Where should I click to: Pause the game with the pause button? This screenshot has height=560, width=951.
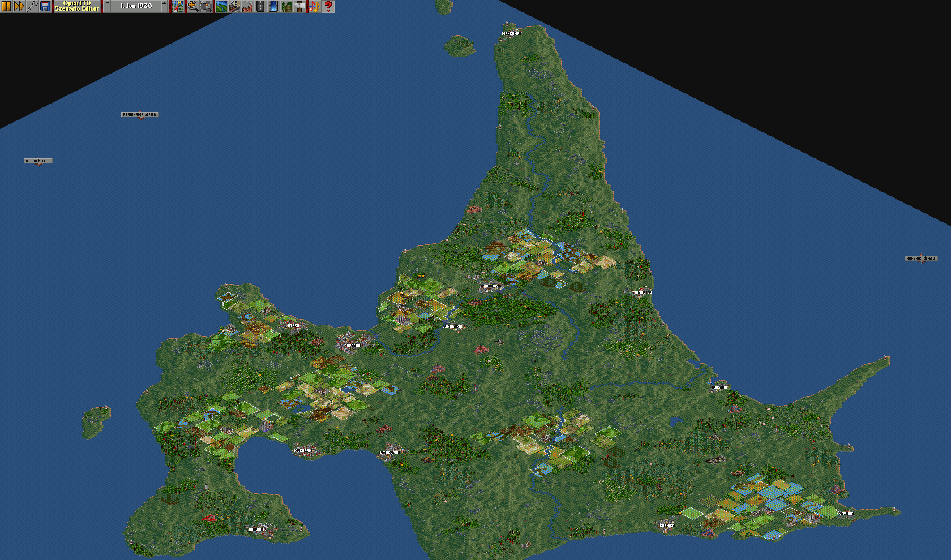tap(6, 6)
